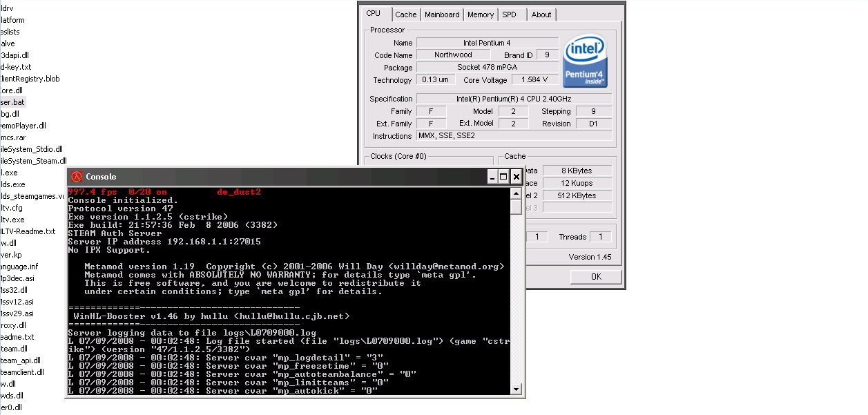The image size is (868, 415).
Task: Select the ore.dll file
Action: tap(12, 90)
